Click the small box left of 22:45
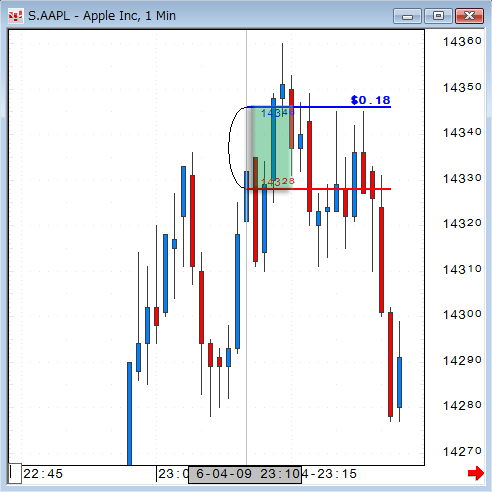Viewport: 492px width, 492px height. point(15,473)
